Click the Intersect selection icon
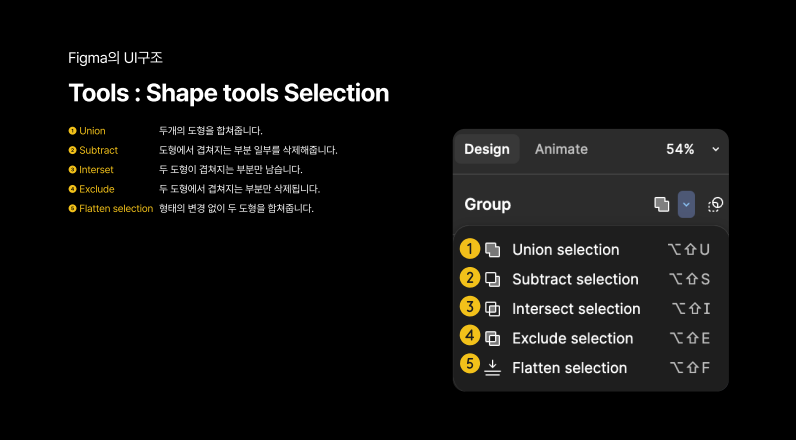The height and width of the screenshot is (440, 796). tap(492, 309)
